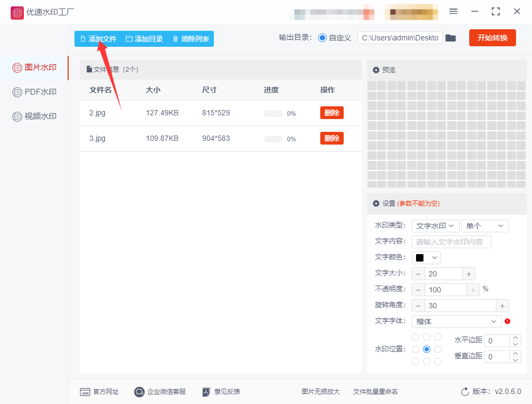Switch to PDF水印 tab

(34, 92)
